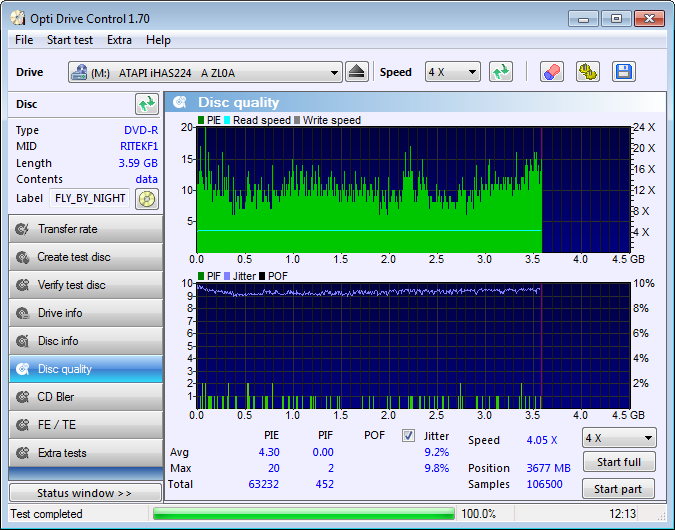675x530 pixels.
Task: Open the CD Bler test
Action: pos(86,397)
